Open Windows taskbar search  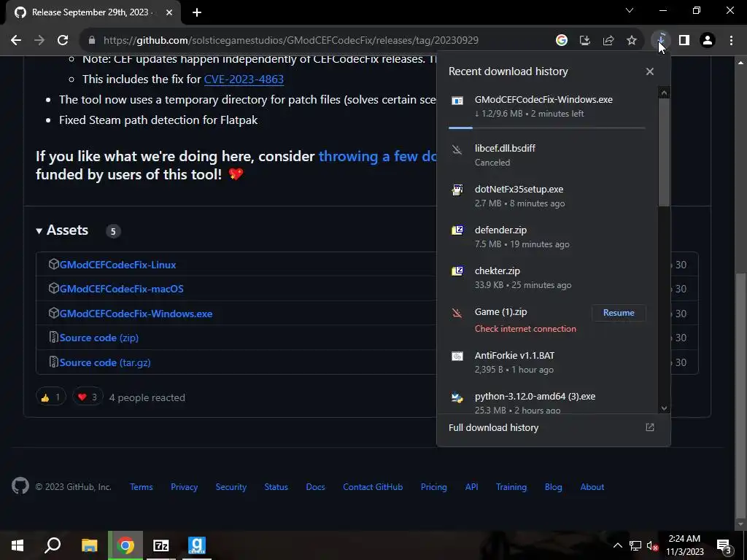point(53,545)
